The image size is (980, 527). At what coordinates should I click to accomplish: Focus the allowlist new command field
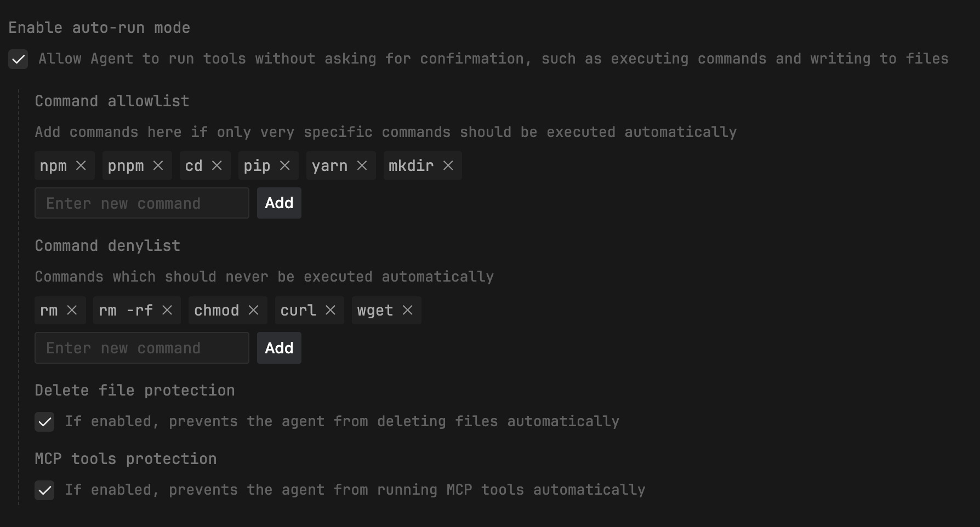click(x=142, y=203)
